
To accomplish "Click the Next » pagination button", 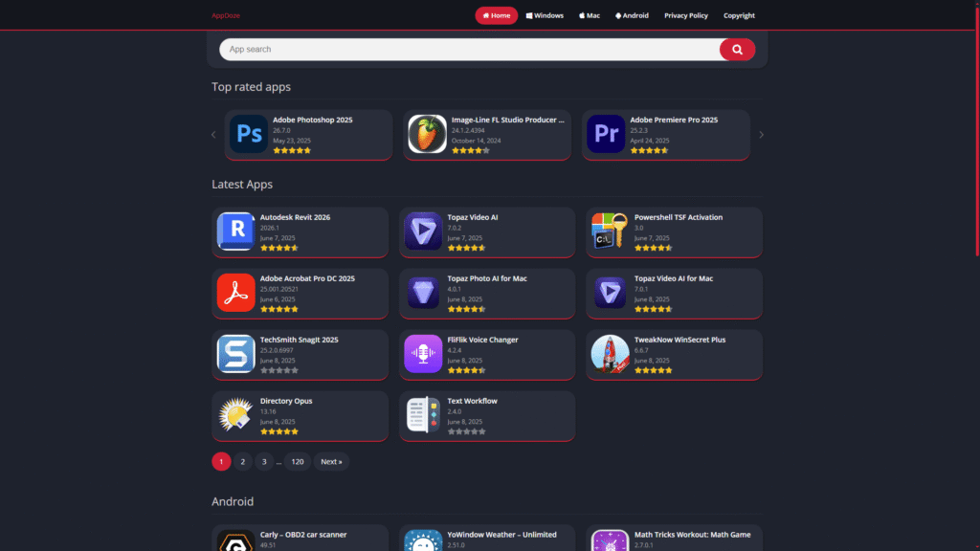I will (331, 462).
